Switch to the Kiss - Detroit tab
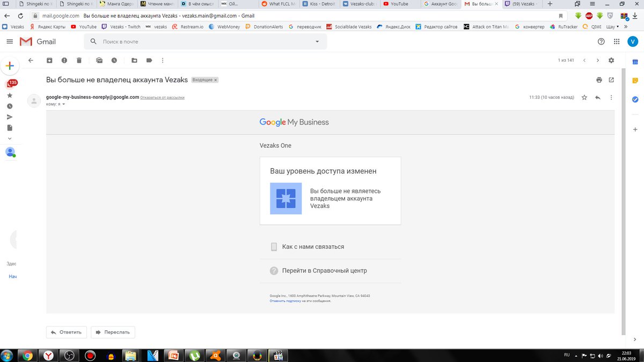The width and height of the screenshot is (644, 362). [320, 4]
